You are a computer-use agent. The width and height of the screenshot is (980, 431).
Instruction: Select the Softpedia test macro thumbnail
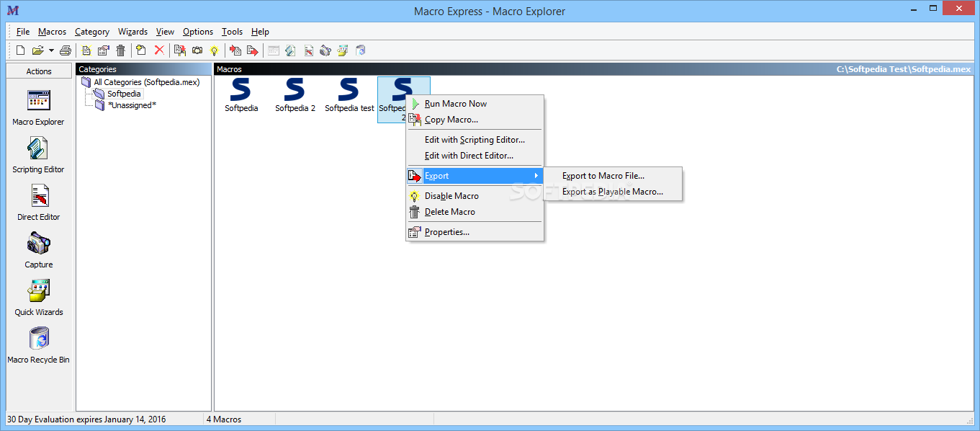349,95
